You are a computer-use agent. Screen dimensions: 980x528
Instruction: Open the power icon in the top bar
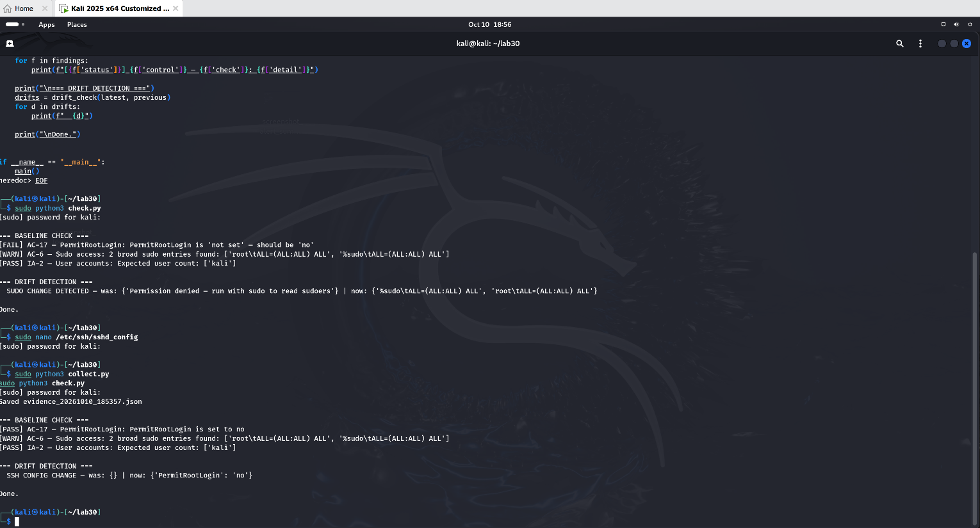click(x=970, y=24)
